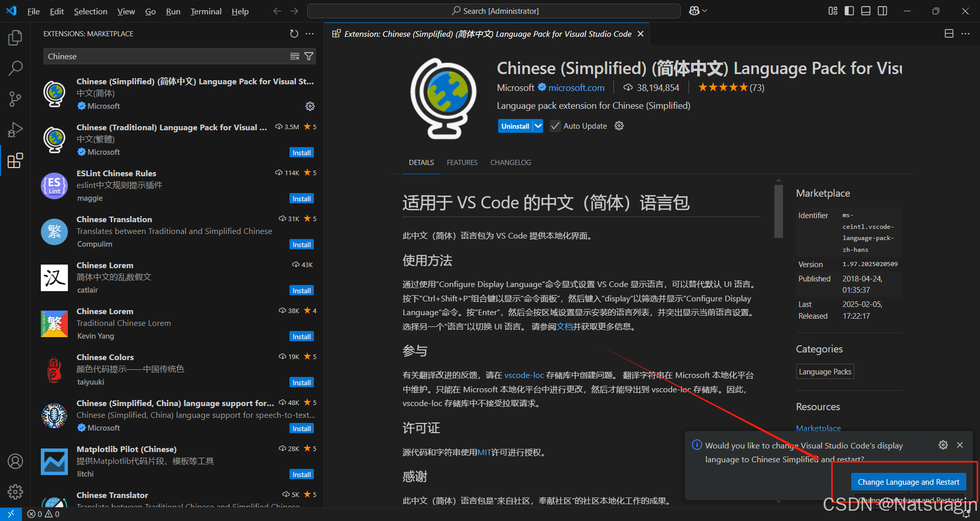The height and width of the screenshot is (521, 980).
Task: Go forward in navigation history
Action: (x=294, y=11)
